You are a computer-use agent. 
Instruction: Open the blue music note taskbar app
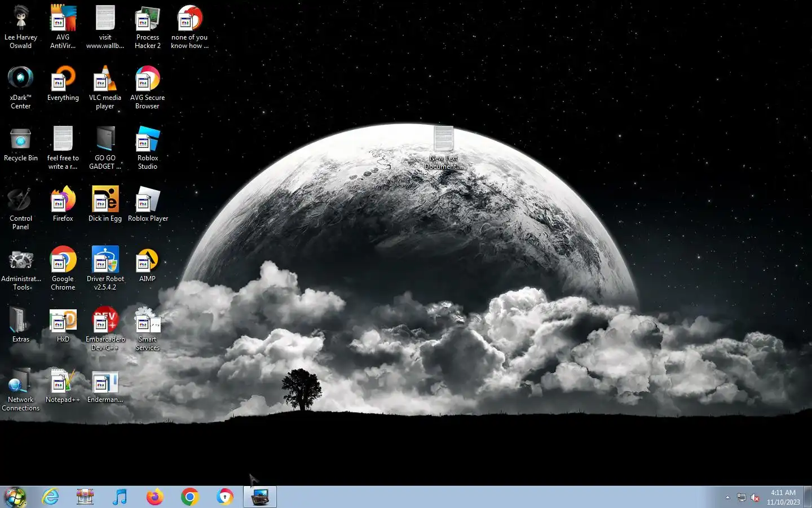click(x=120, y=497)
